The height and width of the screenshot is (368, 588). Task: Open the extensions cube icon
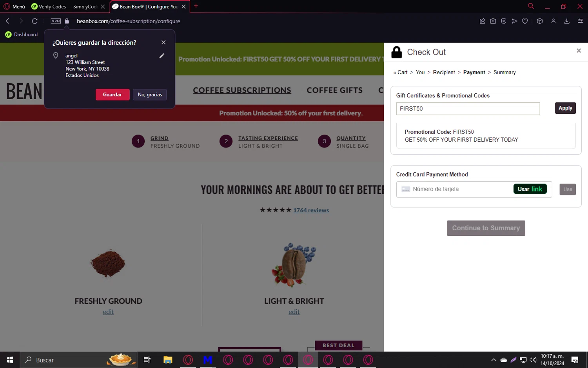tap(540, 21)
